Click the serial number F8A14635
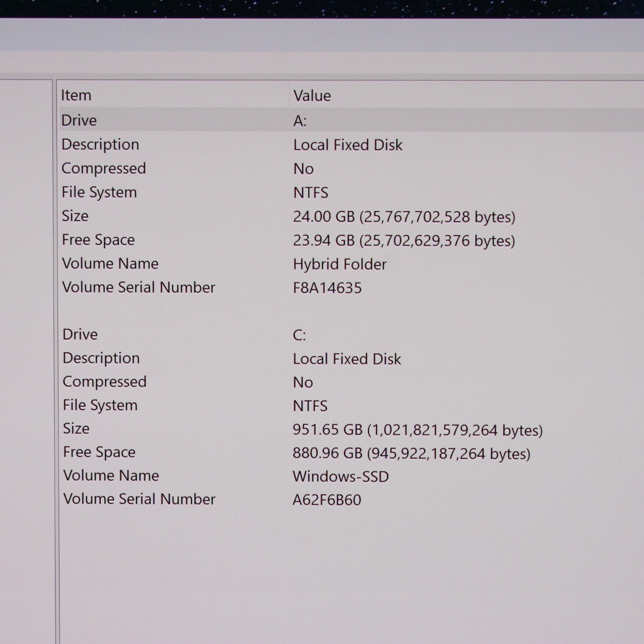 pyautogui.click(x=327, y=288)
